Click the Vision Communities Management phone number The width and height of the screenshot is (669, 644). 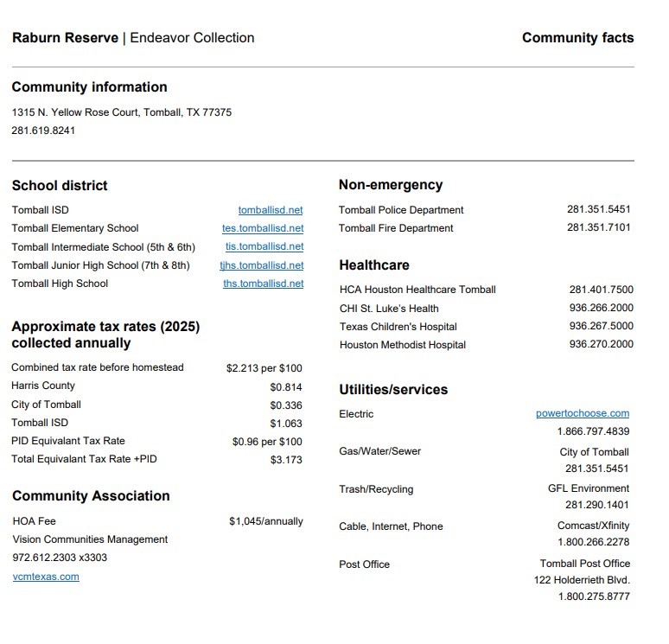tap(60, 558)
